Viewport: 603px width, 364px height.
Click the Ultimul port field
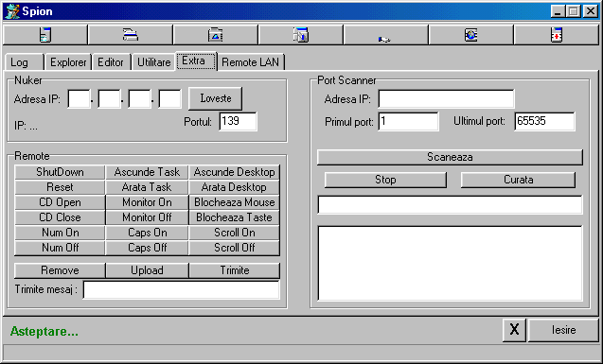(x=544, y=121)
